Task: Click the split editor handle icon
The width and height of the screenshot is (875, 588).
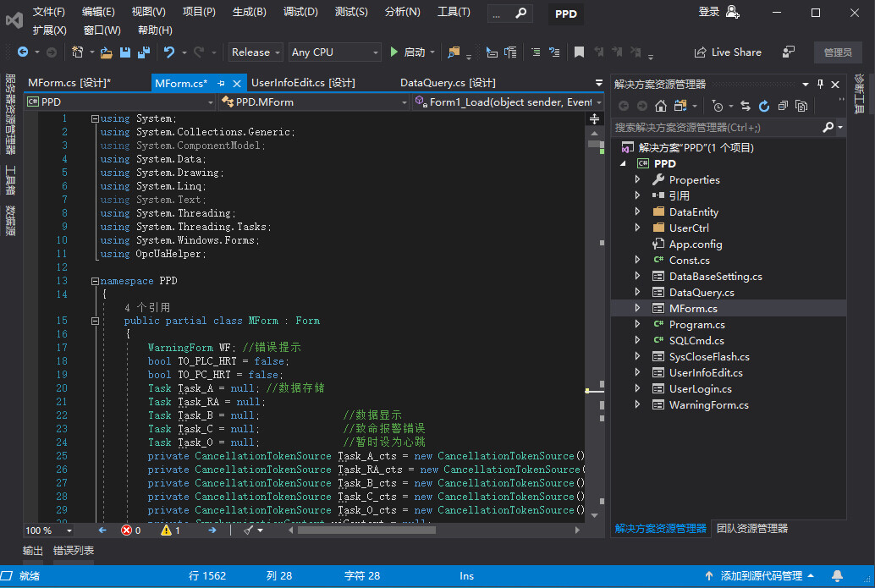Action: tap(594, 118)
